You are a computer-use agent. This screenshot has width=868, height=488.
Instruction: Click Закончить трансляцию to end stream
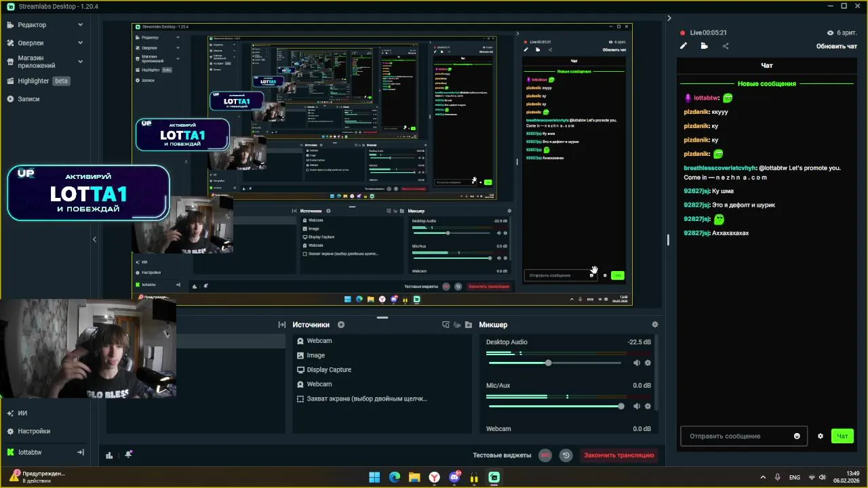[x=619, y=455]
